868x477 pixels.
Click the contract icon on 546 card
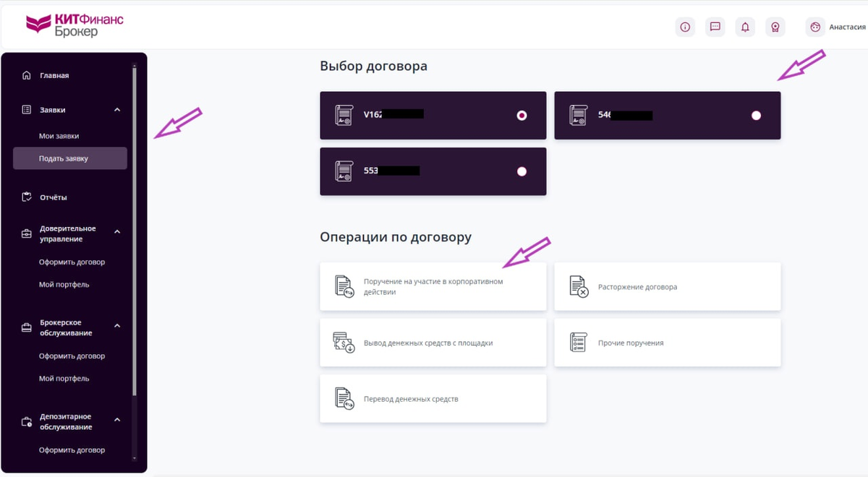[579, 116]
